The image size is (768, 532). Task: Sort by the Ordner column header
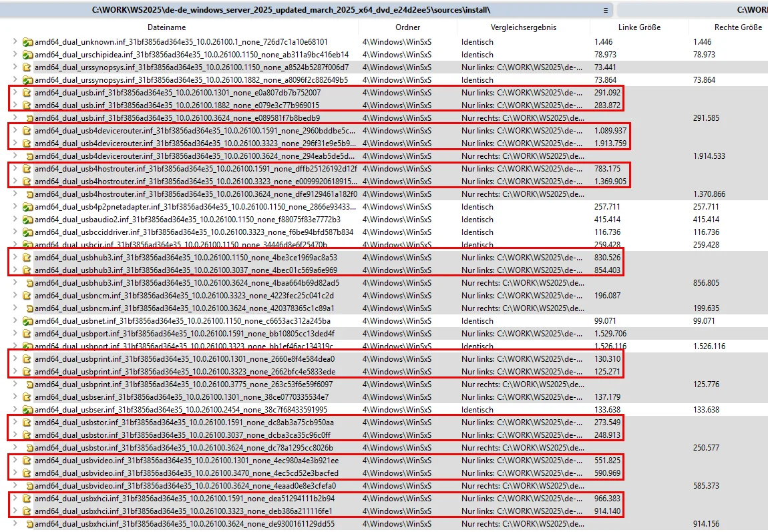[x=407, y=27]
